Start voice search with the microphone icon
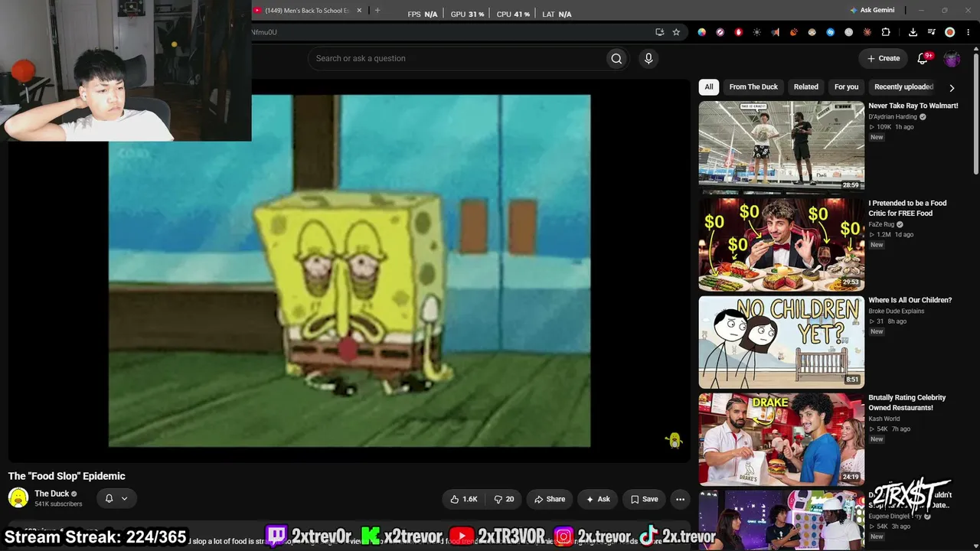 coord(648,58)
